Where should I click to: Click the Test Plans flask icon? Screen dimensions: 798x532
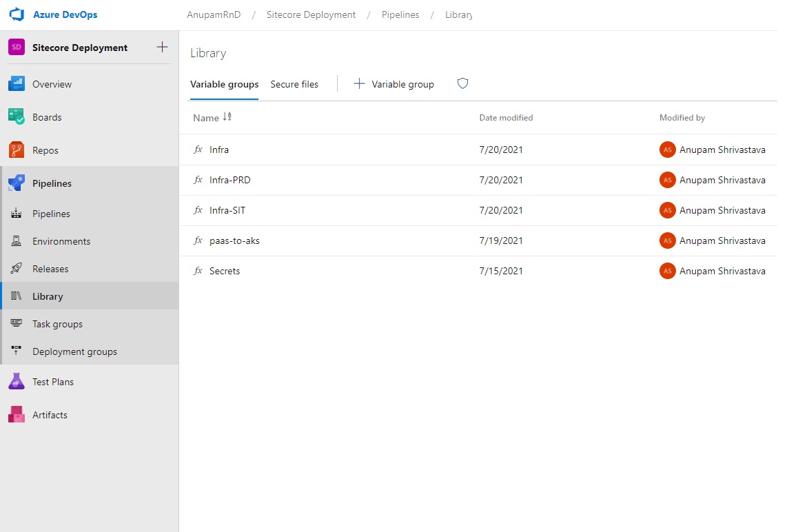tap(15, 381)
